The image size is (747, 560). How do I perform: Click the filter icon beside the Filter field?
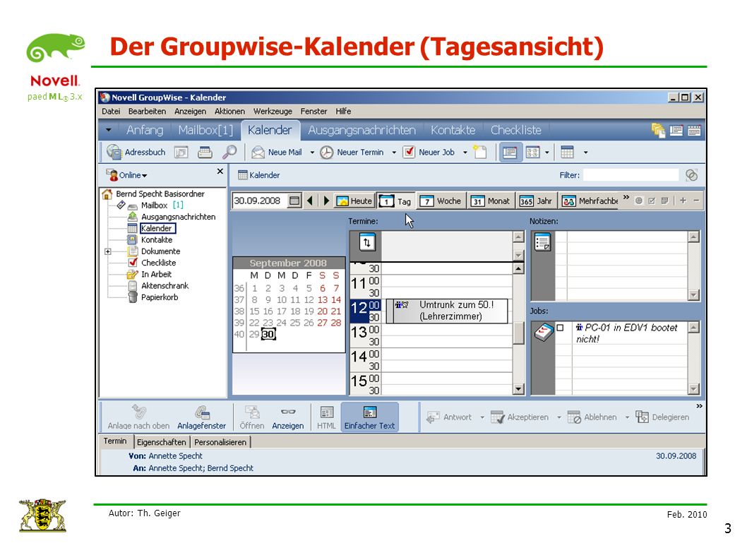click(x=692, y=175)
